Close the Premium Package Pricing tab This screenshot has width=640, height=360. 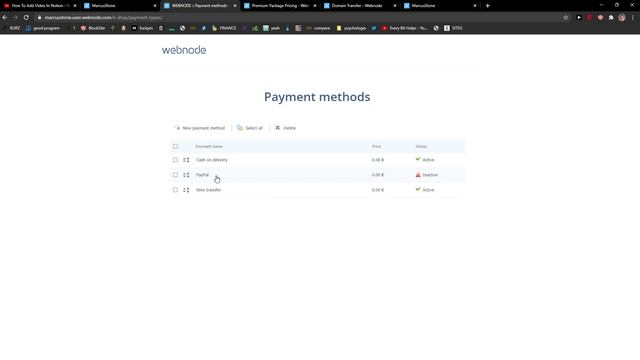[x=315, y=6]
